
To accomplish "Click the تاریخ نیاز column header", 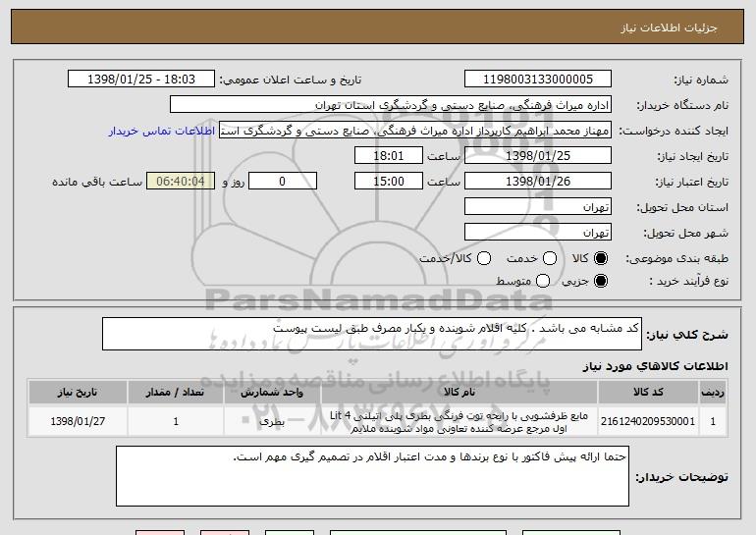I will click(x=78, y=393).
